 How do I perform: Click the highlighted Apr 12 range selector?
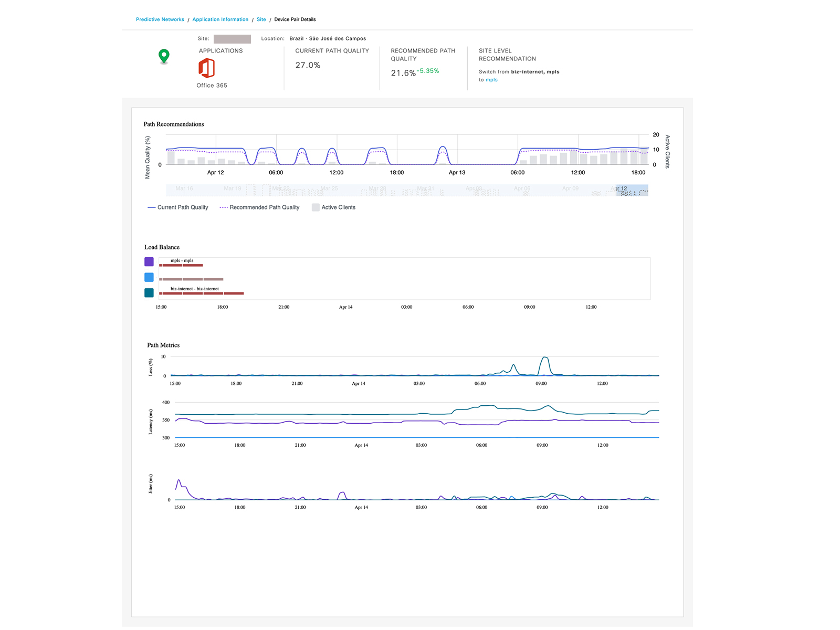click(632, 190)
